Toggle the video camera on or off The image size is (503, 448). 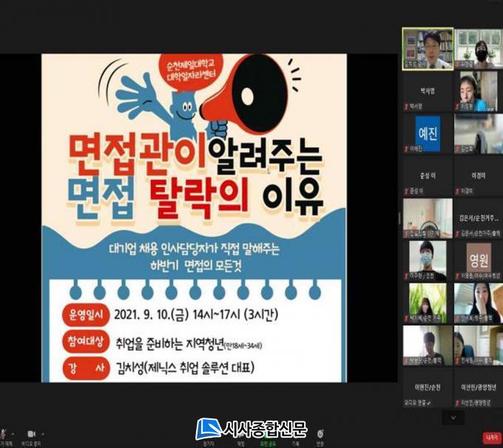(31, 432)
